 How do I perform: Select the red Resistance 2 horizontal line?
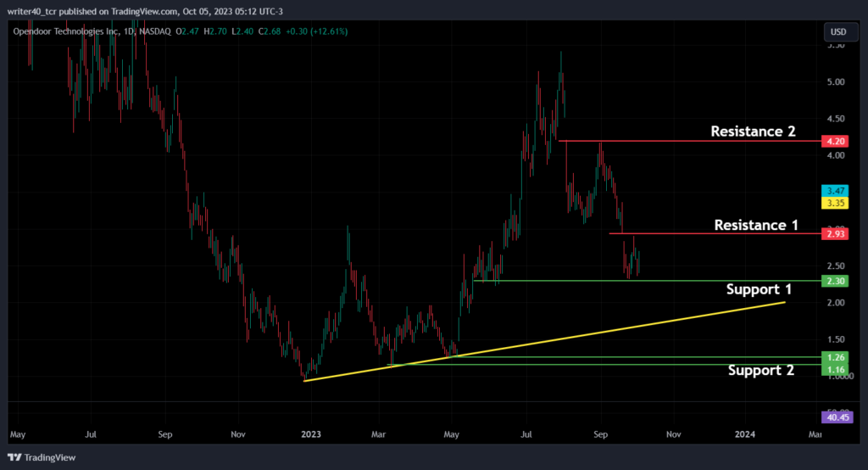(x=690, y=142)
